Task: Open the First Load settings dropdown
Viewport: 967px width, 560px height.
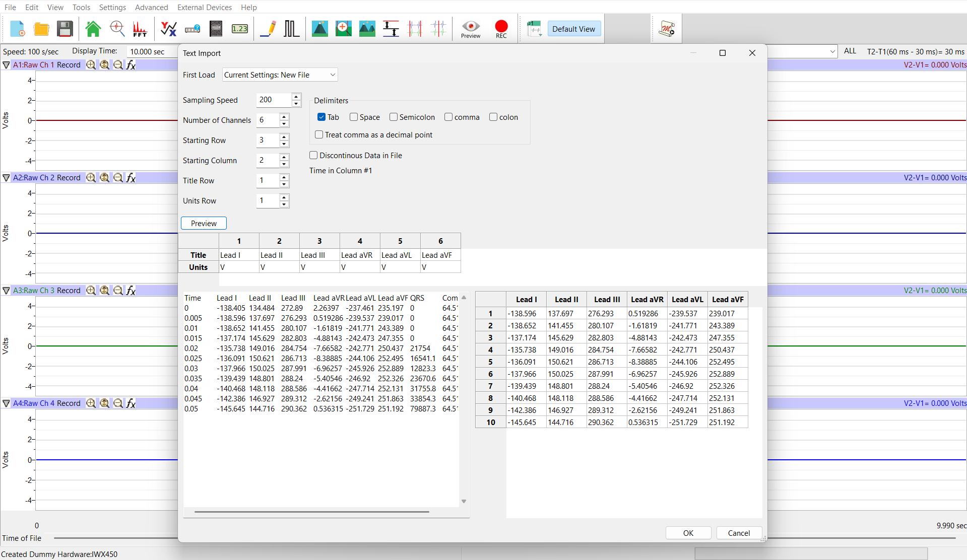Action: click(x=280, y=75)
